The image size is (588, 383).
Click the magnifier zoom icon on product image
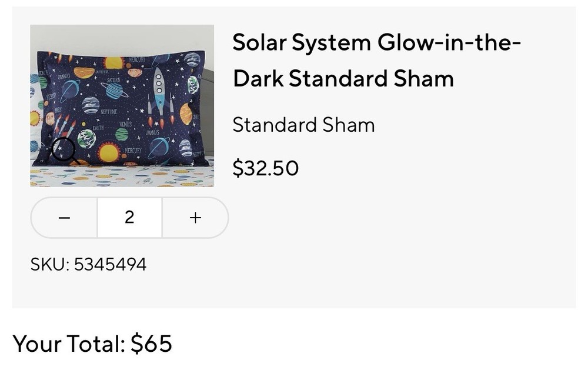(x=64, y=150)
